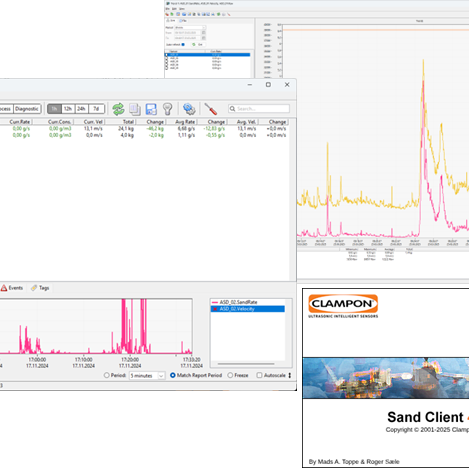
Task: Select Match Report Period radio button
Action: click(173, 375)
